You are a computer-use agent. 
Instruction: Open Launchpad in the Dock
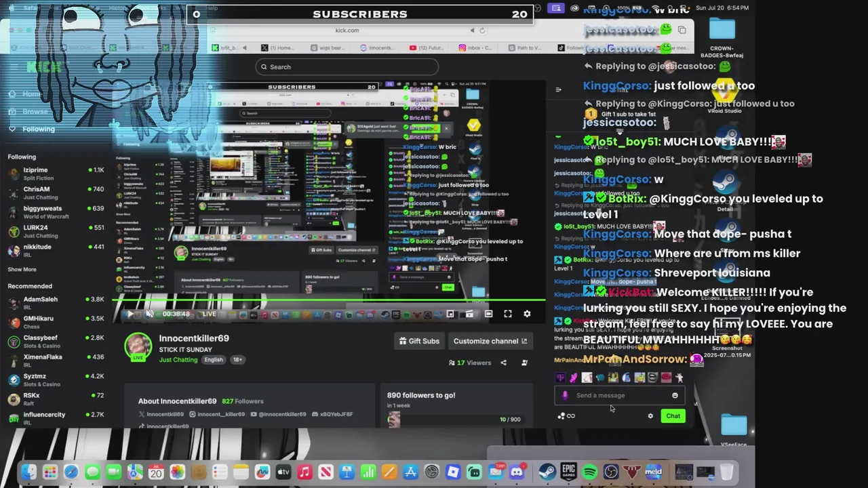pos(50,472)
